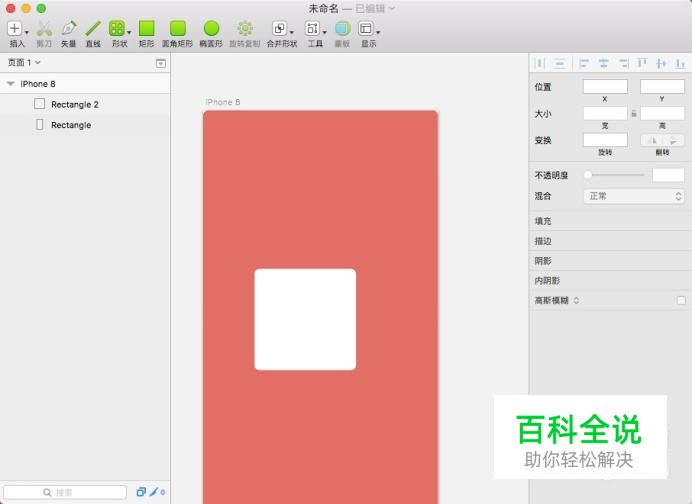Open the 已编辑 title dropdown

375,8
